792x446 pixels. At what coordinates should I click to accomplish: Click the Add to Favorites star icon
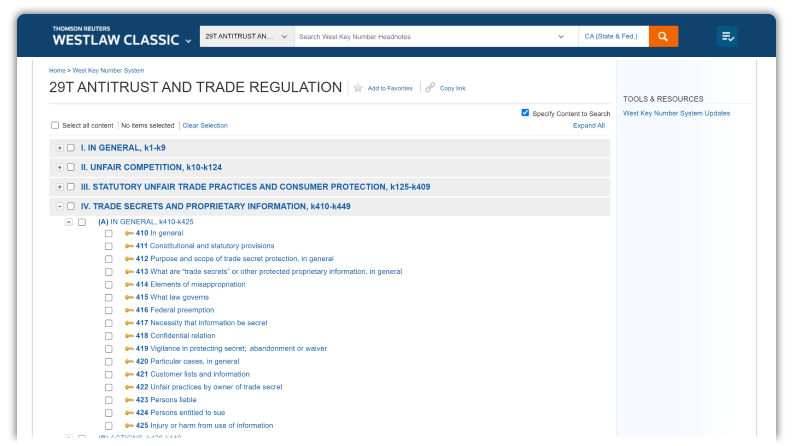358,88
